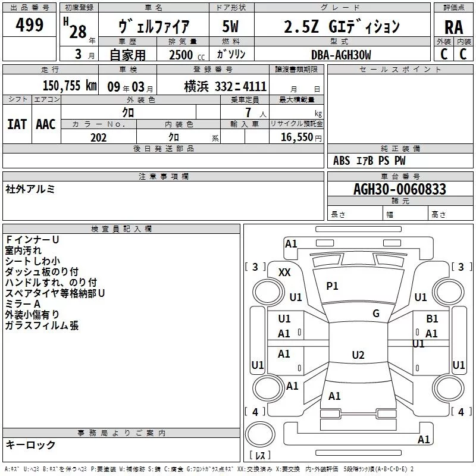
Task: Click the XX mark on the car diagram
Action: pos(285,272)
